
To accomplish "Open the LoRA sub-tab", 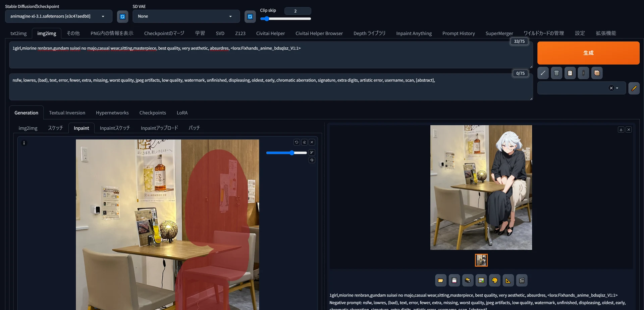I will click(182, 113).
